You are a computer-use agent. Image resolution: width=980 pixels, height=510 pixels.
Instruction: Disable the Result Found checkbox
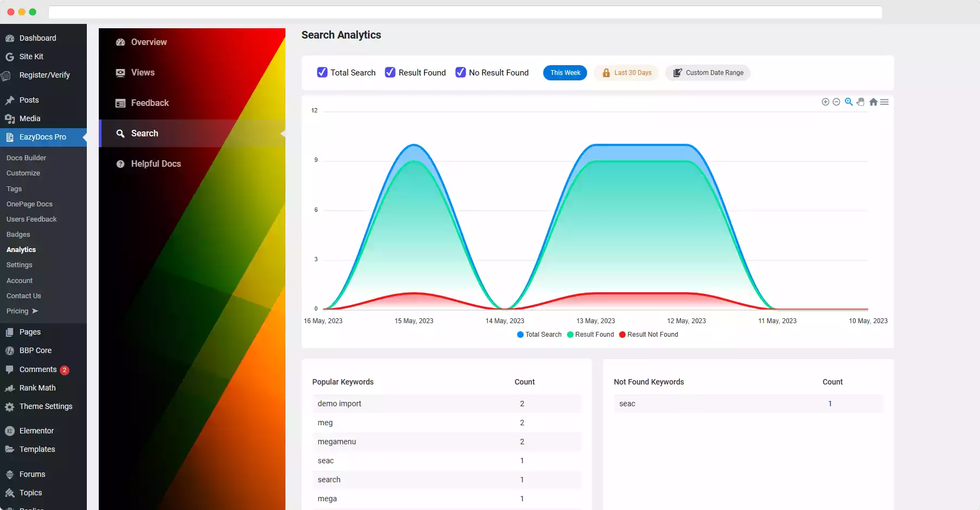pyautogui.click(x=390, y=72)
